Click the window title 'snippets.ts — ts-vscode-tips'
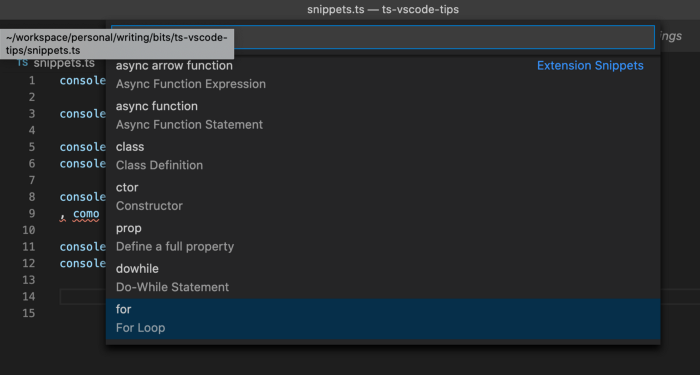 click(383, 9)
